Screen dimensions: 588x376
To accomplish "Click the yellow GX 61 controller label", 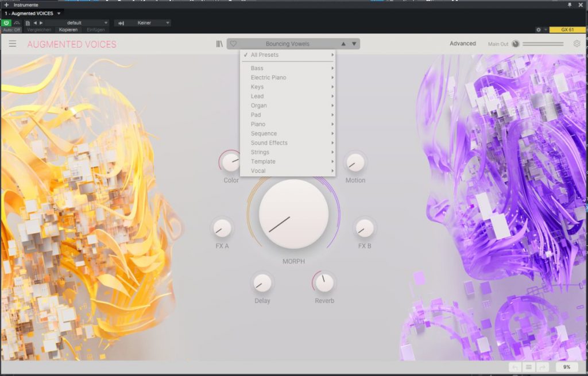I will [x=567, y=30].
